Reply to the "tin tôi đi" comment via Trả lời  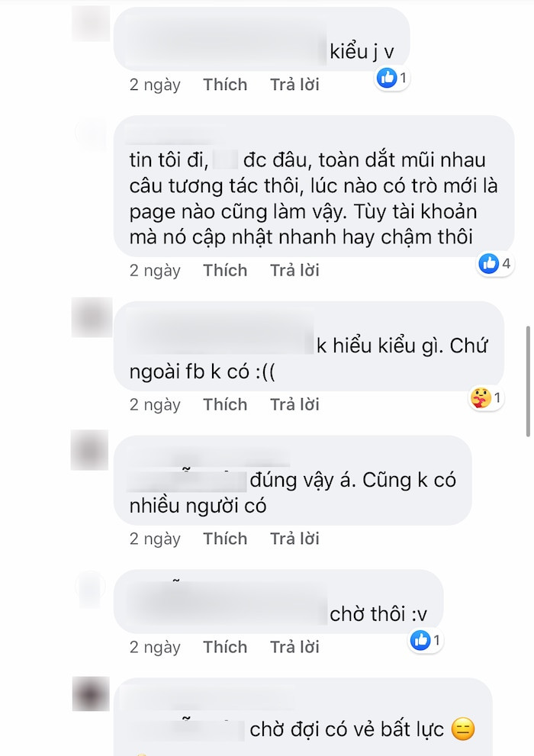pyautogui.click(x=294, y=271)
